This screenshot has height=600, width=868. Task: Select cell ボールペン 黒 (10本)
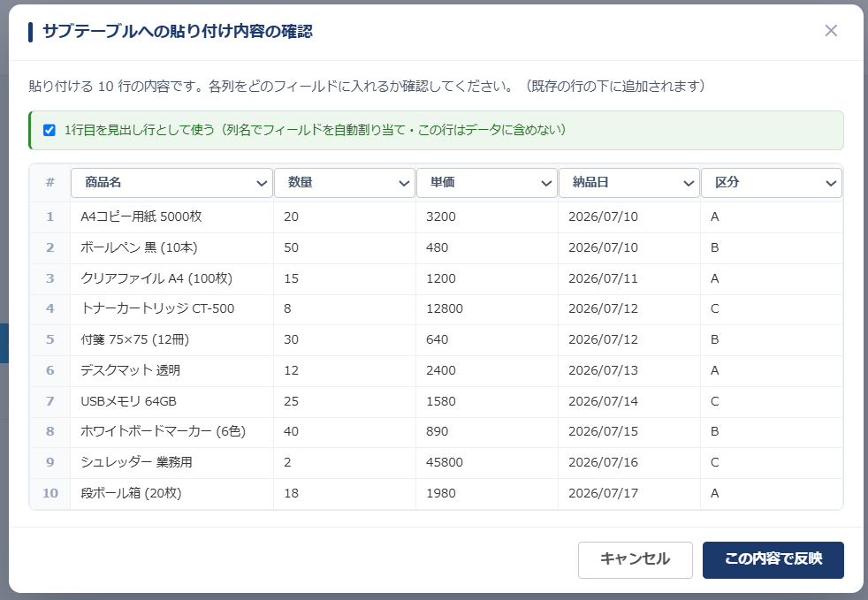171,248
